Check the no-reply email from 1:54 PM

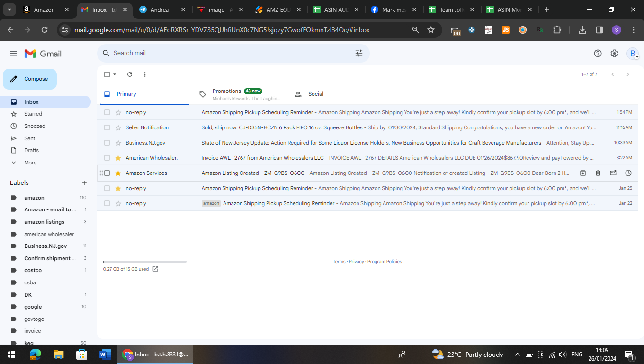107,112
